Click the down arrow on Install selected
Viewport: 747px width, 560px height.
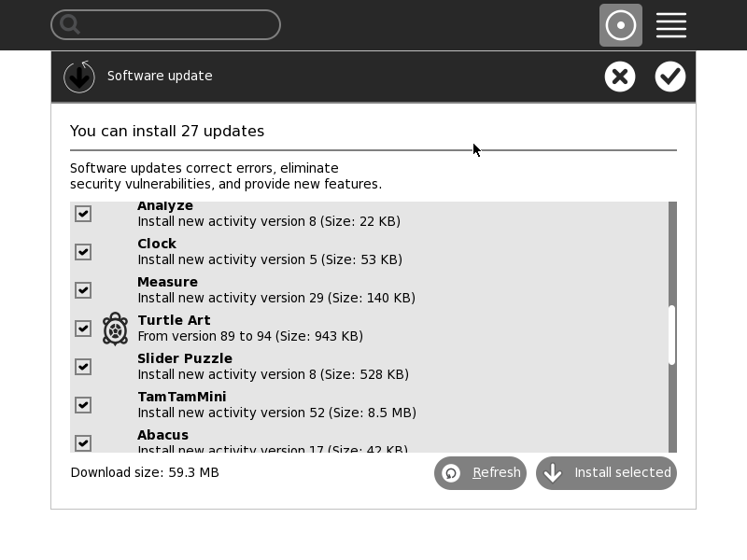tap(553, 473)
